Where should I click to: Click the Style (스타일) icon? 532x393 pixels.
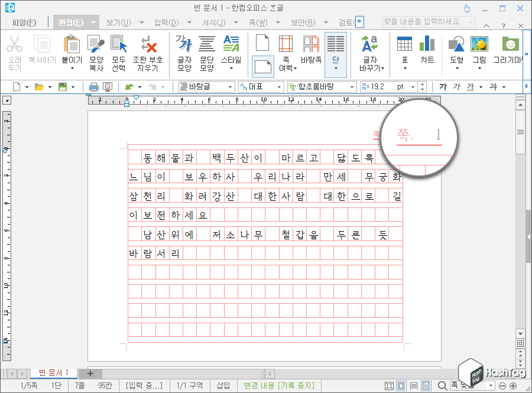click(231, 44)
